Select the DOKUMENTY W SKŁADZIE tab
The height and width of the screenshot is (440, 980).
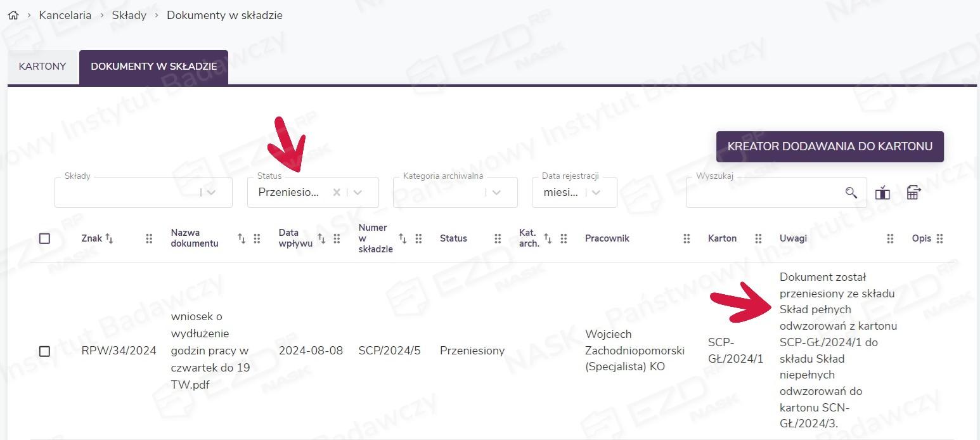click(x=153, y=67)
